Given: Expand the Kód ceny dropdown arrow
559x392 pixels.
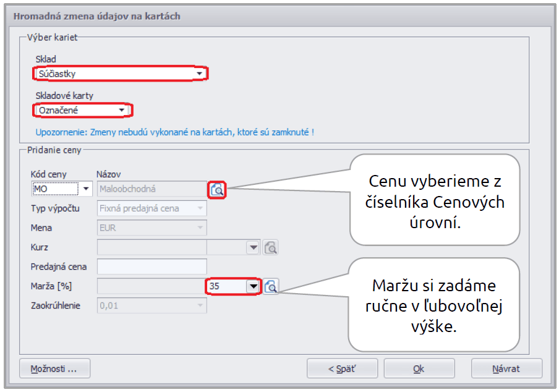Looking at the screenshot, I should click(x=86, y=189).
